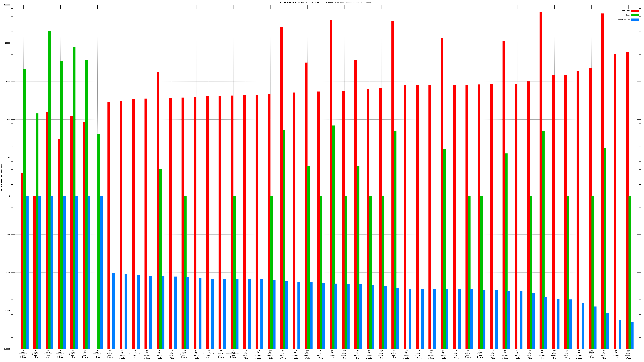
Task: Click the ips.backscatterer.org 5 hops axis label
Action: point(233,354)
